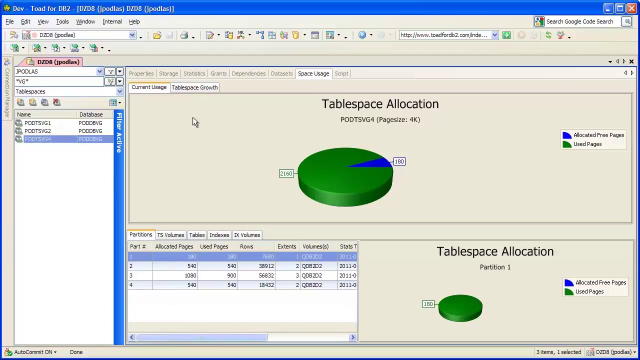
Task: Open the dropdown arrow next to schema filter
Action: (x=120, y=71)
